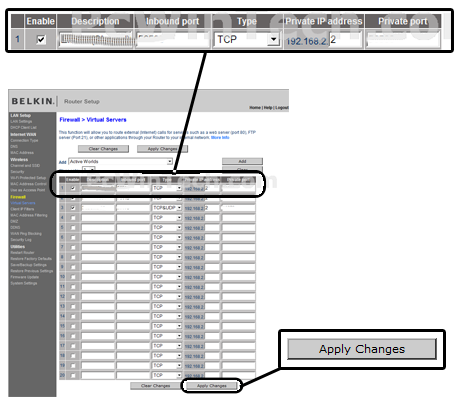Click the top Clear Changes button
Image resolution: width=458 pixels, height=398 pixels.
click(x=103, y=149)
